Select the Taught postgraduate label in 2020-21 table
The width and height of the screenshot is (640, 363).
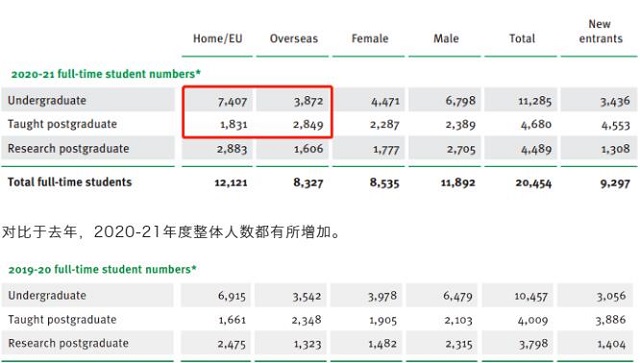pyautogui.click(x=62, y=124)
